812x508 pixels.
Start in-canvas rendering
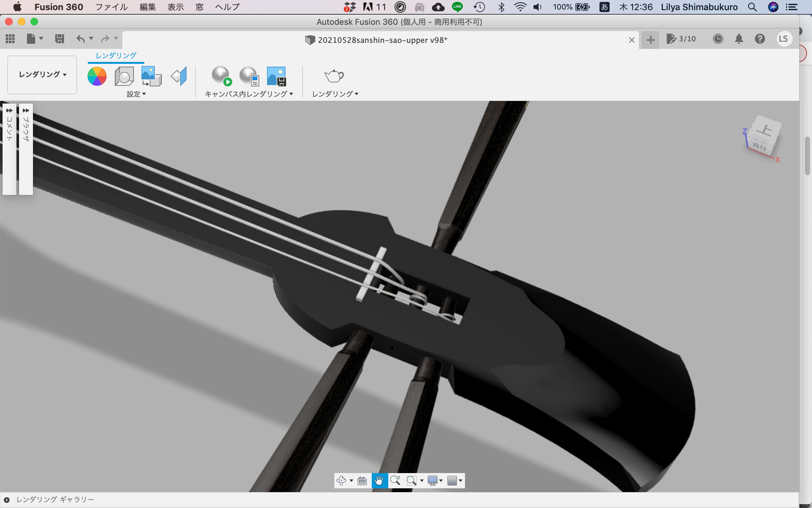click(x=222, y=76)
